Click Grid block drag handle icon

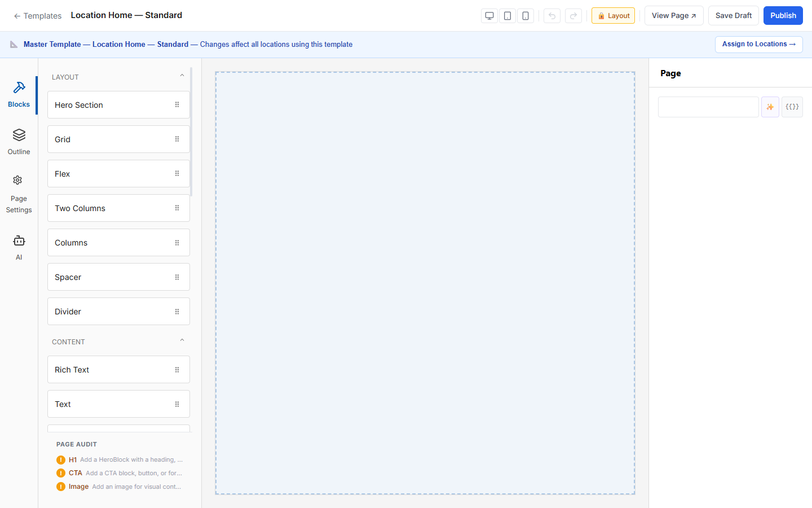click(177, 139)
